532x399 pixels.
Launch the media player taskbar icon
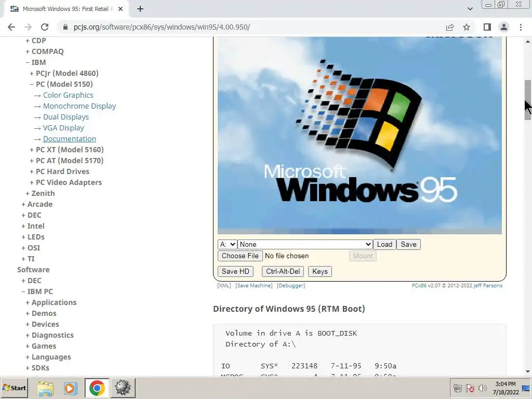click(71, 388)
